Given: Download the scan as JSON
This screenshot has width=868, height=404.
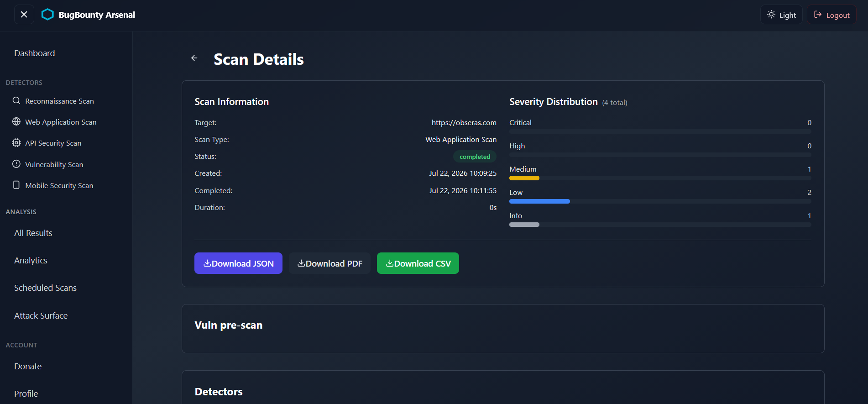Looking at the screenshot, I should point(238,263).
